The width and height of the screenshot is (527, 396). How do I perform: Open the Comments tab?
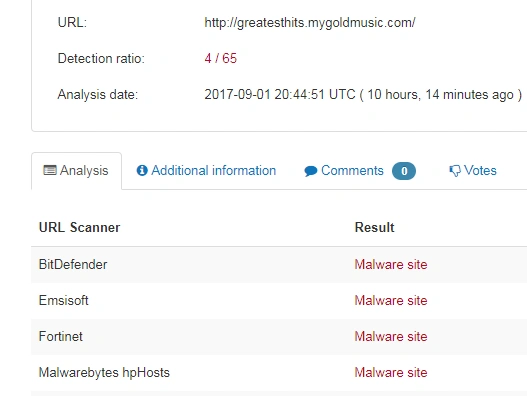[360, 171]
